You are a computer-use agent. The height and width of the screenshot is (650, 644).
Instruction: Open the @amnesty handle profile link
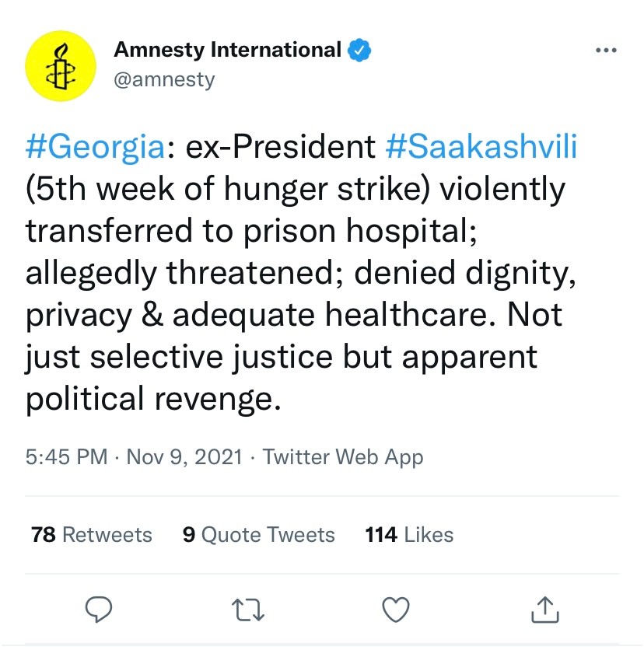pyautogui.click(x=164, y=79)
